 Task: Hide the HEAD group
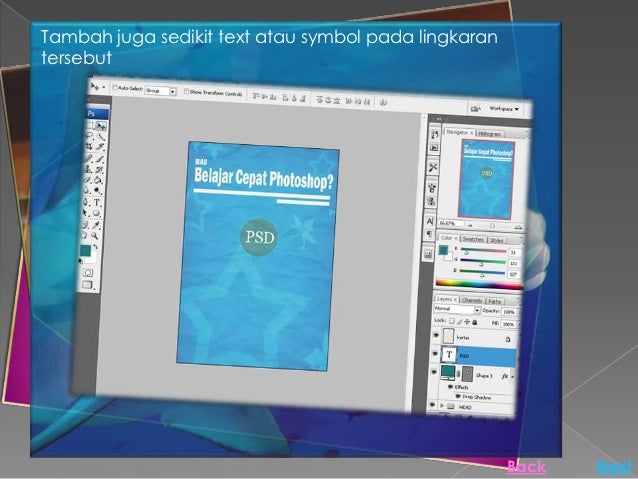point(432,405)
